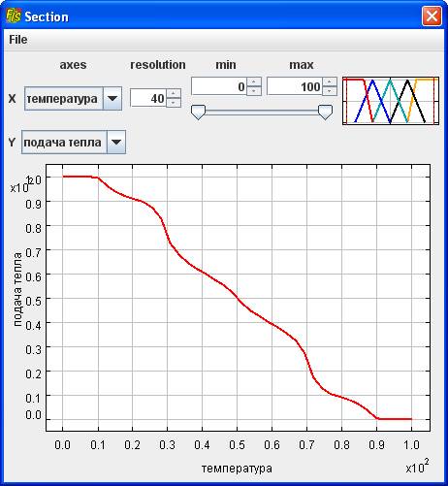Close the Section window
The height and width of the screenshot is (486, 448).
432,16
